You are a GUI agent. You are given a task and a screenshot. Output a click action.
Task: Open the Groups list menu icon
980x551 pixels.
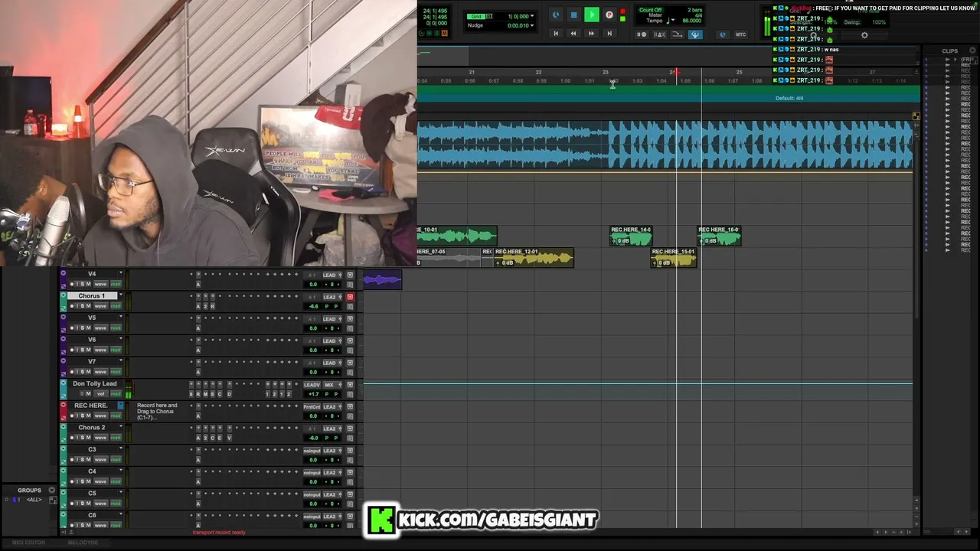52,491
